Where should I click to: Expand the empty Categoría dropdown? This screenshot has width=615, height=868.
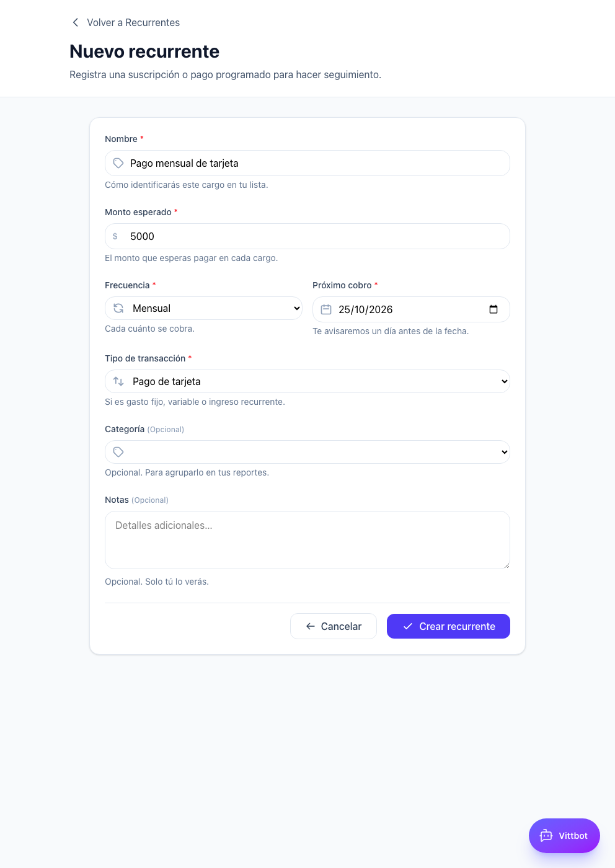(307, 452)
